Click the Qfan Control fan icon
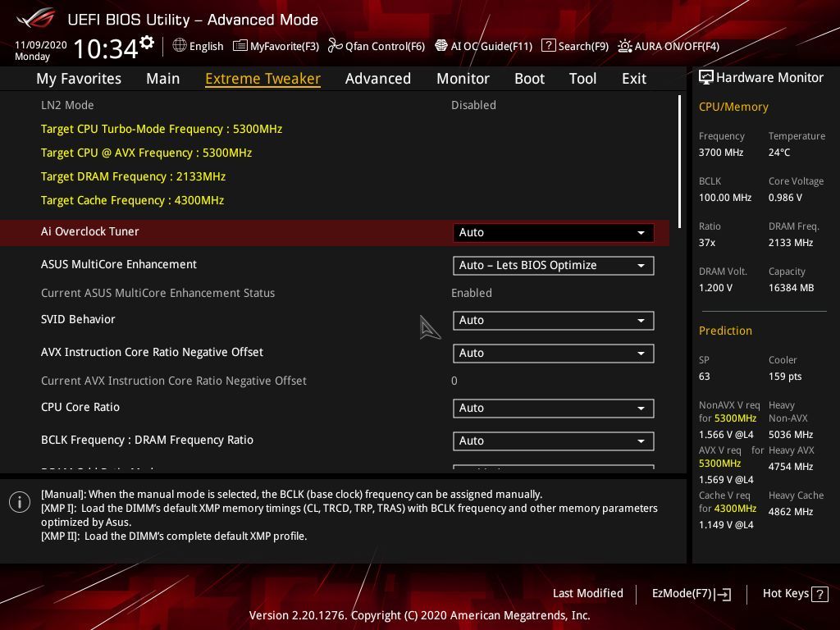 [x=335, y=46]
